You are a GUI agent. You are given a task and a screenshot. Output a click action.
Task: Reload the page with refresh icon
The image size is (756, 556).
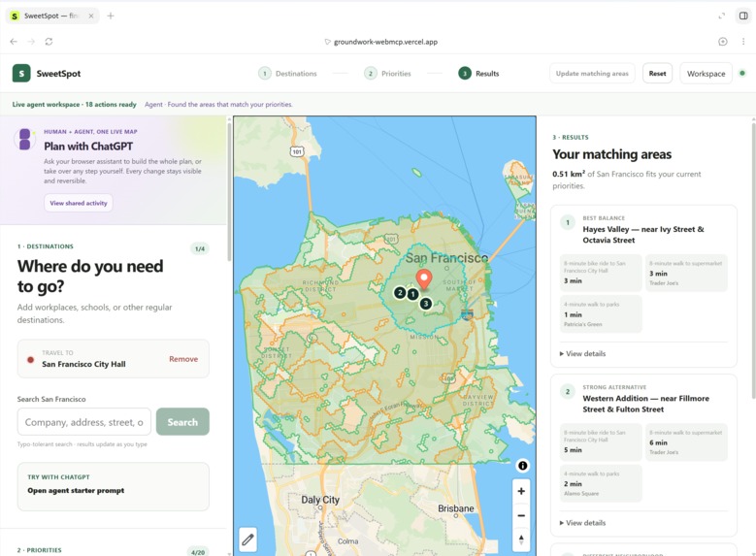49,42
